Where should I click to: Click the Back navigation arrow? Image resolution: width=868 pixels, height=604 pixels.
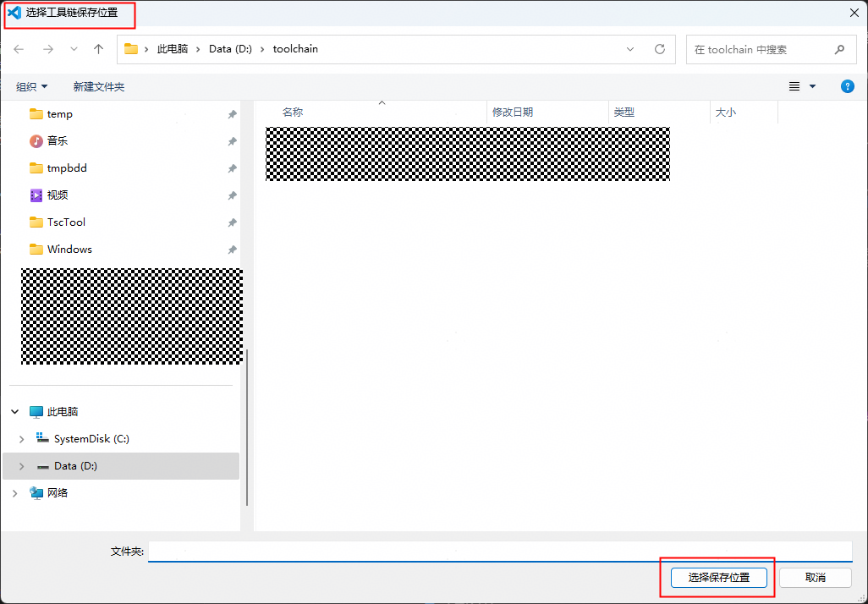click(x=19, y=49)
